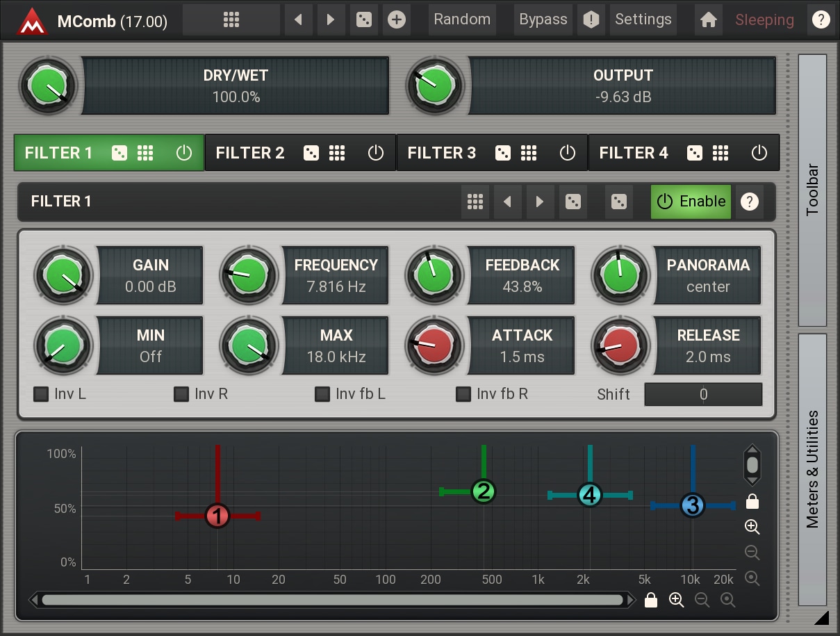Click the MeldaProduction logo icon
Image resolution: width=840 pixels, height=636 pixels.
tap(32, 20)
